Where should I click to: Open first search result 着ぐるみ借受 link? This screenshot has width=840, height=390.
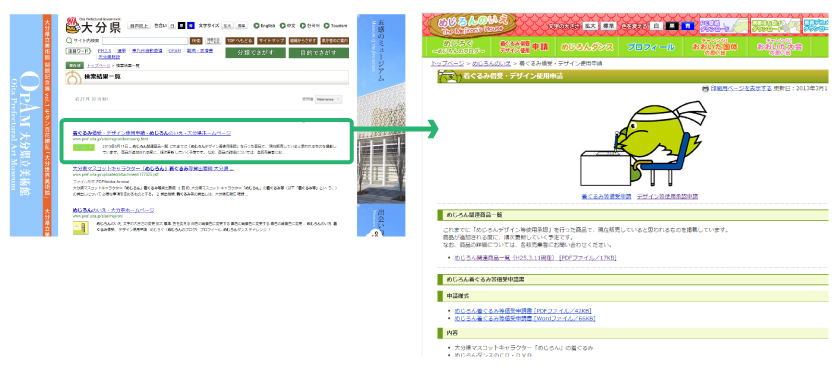152,132
